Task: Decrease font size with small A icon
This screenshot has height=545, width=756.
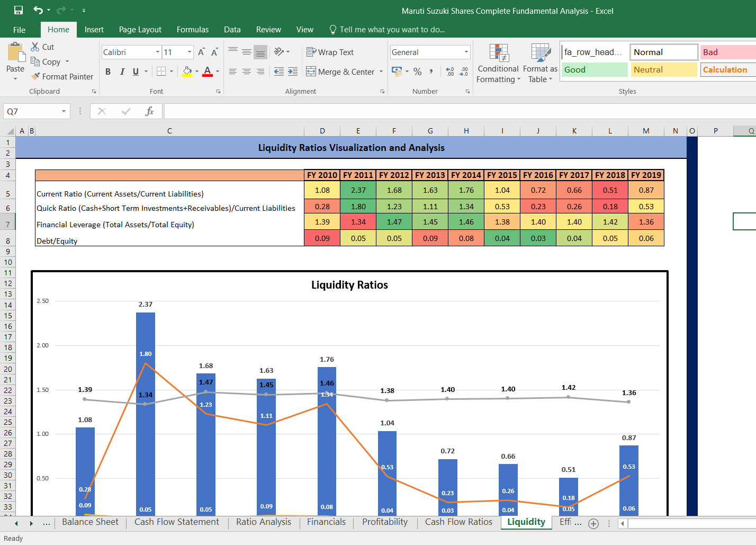Action: [214, 52]
